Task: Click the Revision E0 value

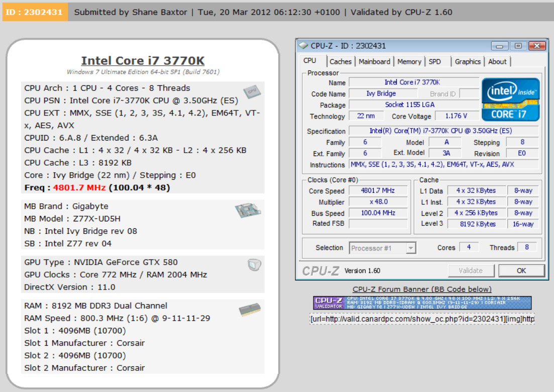Action: [x=522, y=153]
